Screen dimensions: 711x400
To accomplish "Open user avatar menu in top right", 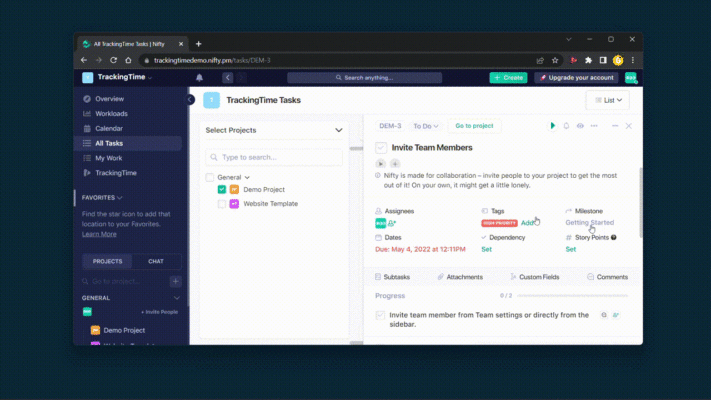I will tap(631, 78).
